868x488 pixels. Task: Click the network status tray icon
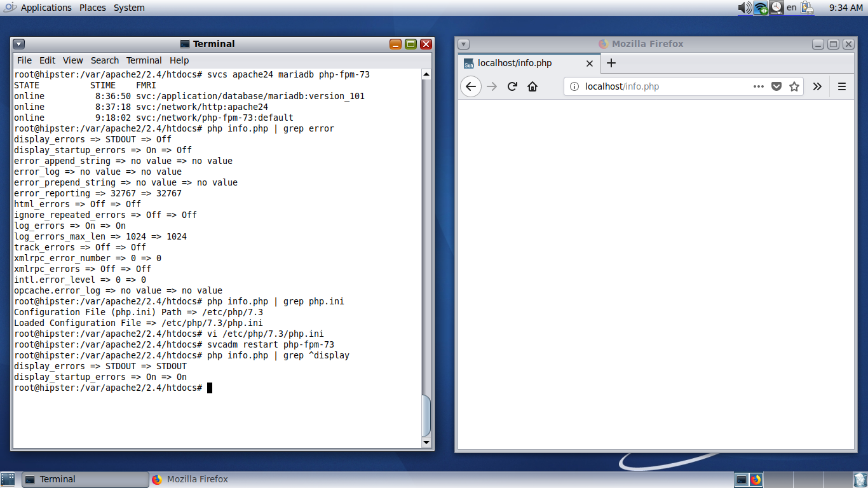[x=761, y=8]
